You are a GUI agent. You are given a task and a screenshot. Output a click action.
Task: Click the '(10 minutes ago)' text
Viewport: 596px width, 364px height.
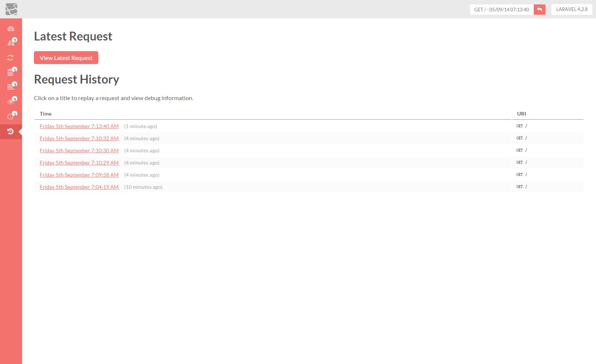tap(143, 187)
